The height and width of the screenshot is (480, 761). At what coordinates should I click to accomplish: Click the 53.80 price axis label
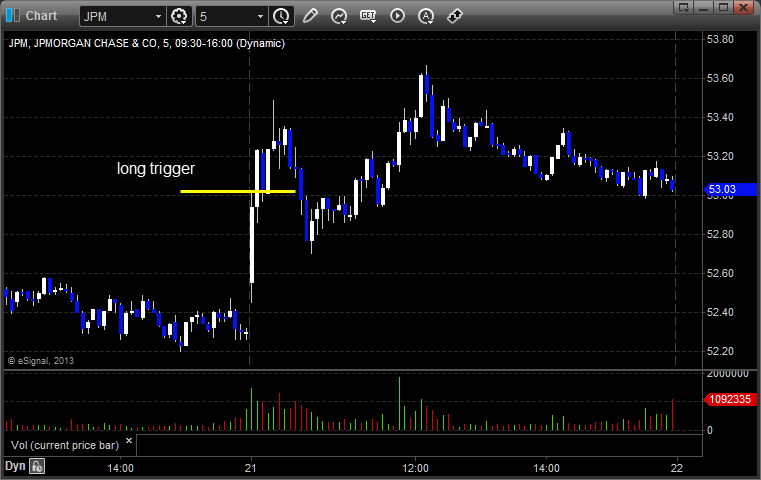coord(720,39)
